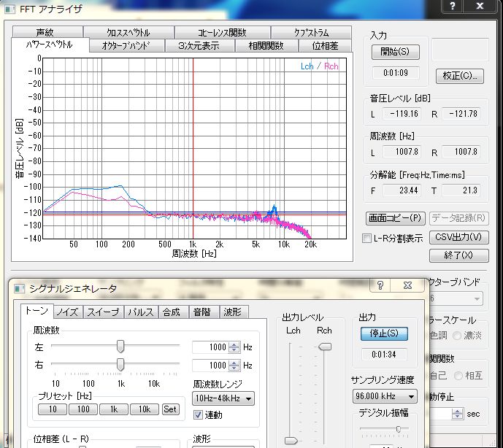The image size is (503, 448).
Task: Open the オクターブバンド dropdown in FFT Analyzer
Action: pyautogui.click(x=456, y=299)
